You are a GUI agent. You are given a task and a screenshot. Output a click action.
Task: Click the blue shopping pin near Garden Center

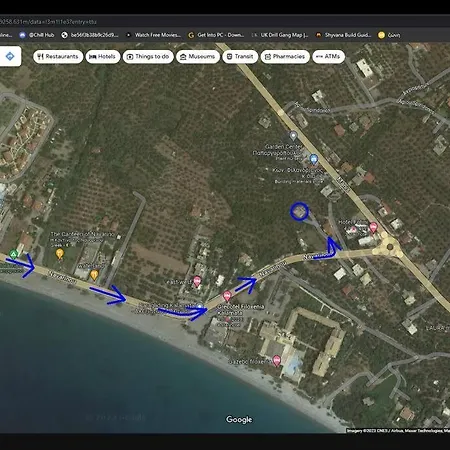tap(313, 159)
